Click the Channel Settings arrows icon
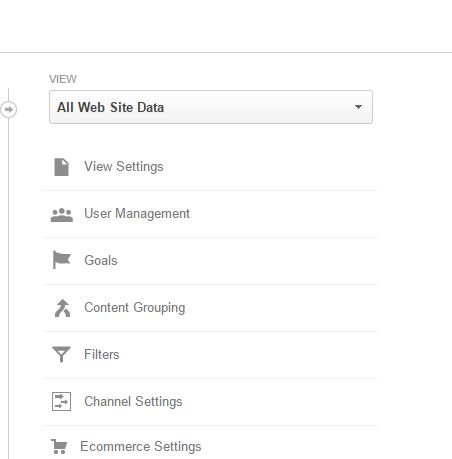452x459 pixels. point(61,401)
